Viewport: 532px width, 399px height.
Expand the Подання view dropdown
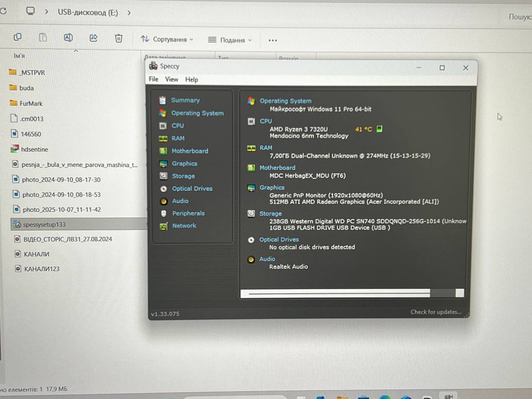pos(230,40)
